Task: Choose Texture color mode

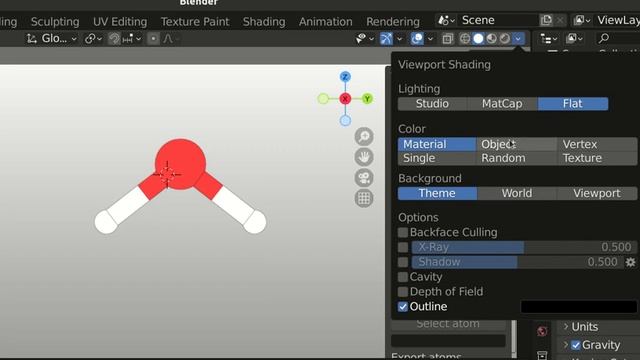Action: [597, 158]
